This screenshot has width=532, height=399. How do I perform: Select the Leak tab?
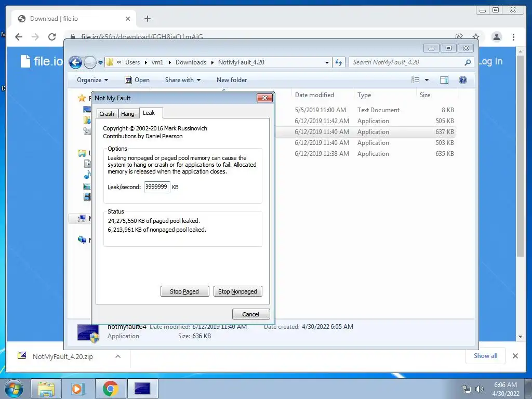coord(149,113)
